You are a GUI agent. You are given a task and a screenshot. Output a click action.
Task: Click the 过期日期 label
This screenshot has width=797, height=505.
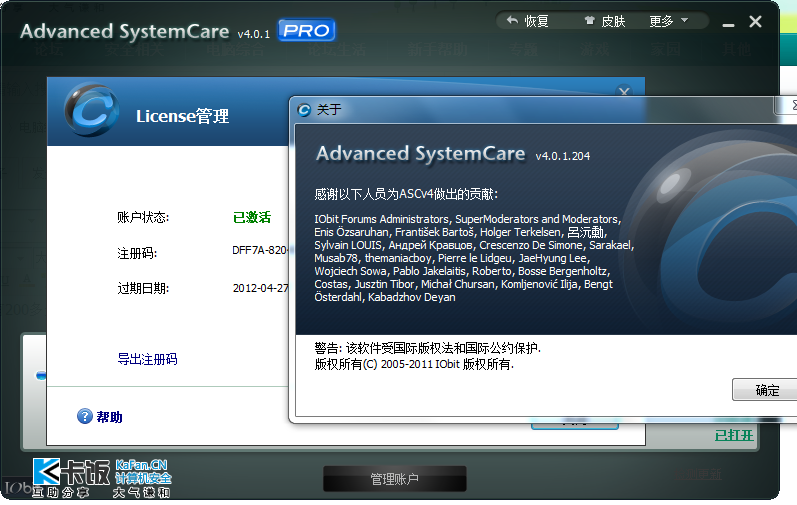pyautogui.click(x=143, y=289)
